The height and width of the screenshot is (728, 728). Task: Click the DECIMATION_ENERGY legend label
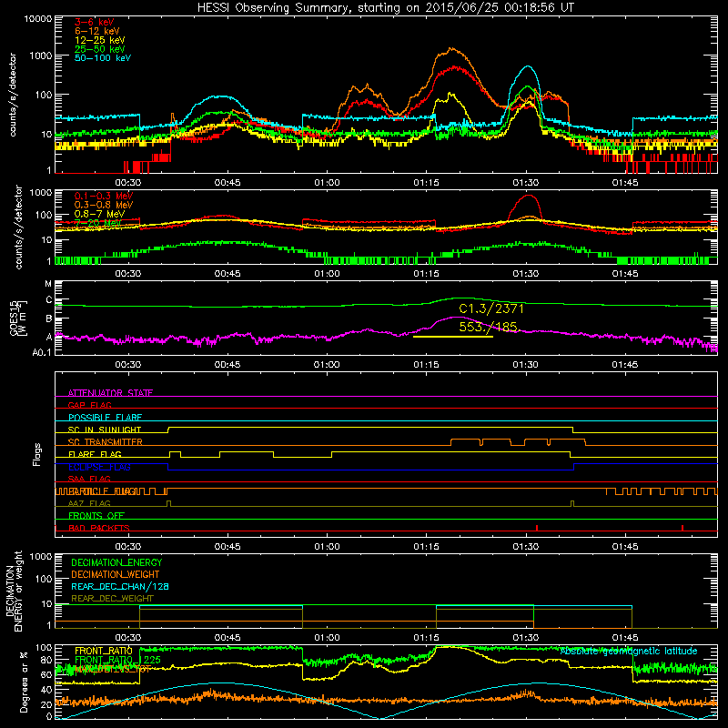tap(116, 562)
